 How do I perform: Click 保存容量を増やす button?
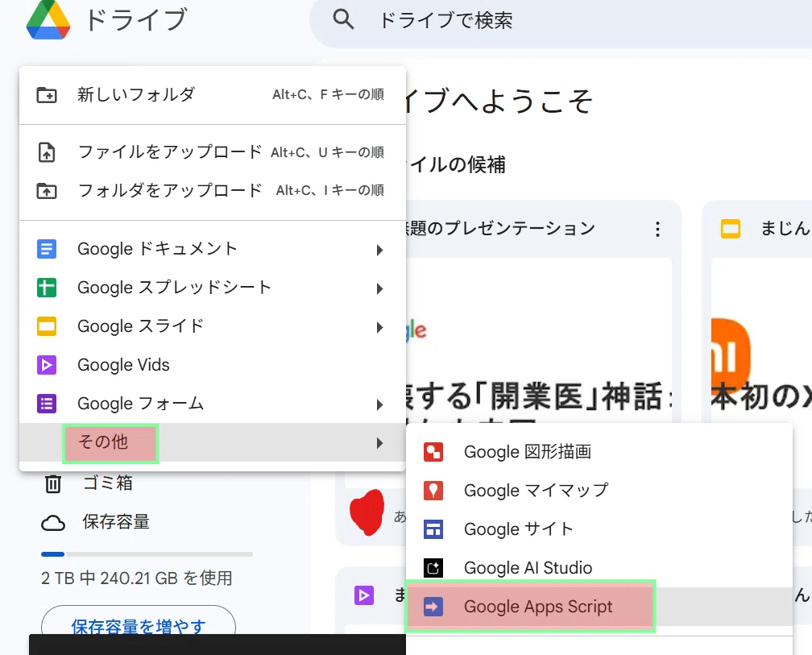click(x=139, y=620)
